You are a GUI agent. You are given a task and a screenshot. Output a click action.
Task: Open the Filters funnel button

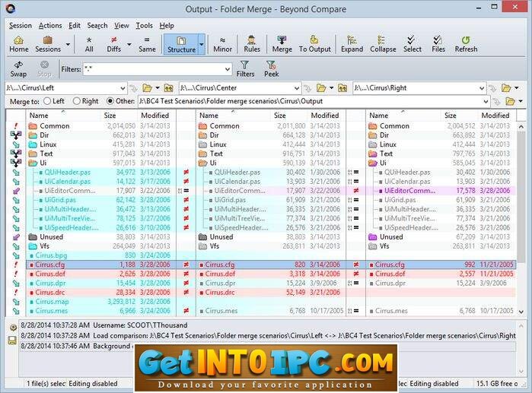coord(245,68)
